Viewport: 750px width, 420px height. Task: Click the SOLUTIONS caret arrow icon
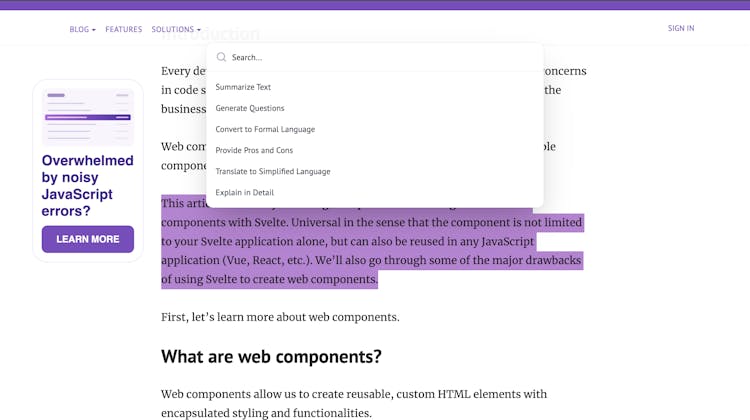coord(199,30)
